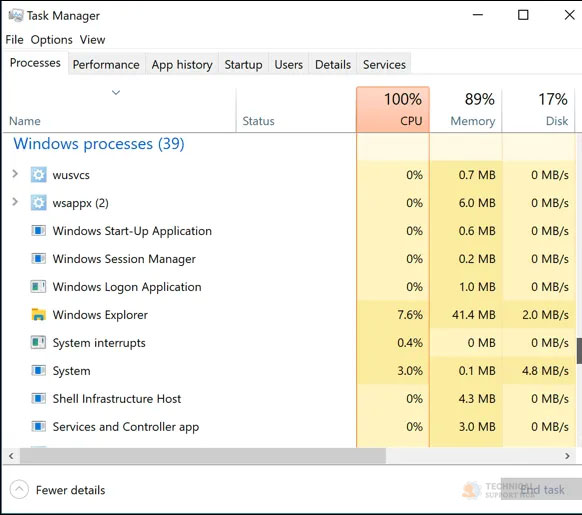Switch to the Users tab
The width and height of the screenshot is (582, 515).
(288, 65)
